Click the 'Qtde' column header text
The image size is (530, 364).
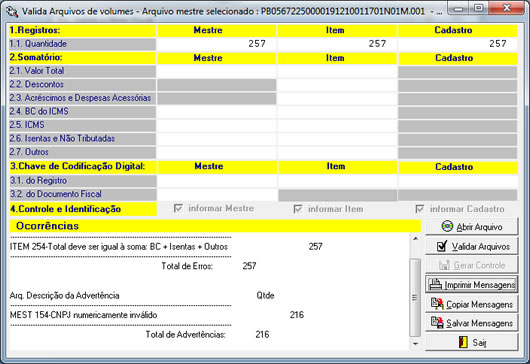(x=265, y=296)
